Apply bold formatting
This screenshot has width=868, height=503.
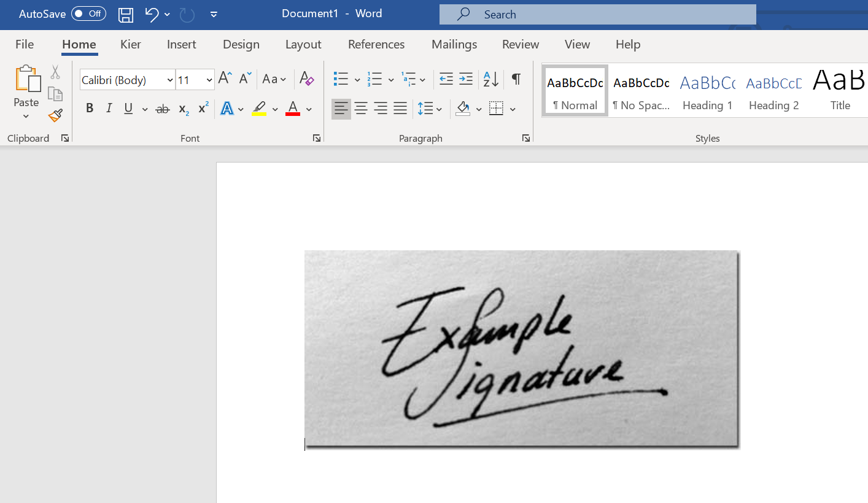click(x=90, y=109)
